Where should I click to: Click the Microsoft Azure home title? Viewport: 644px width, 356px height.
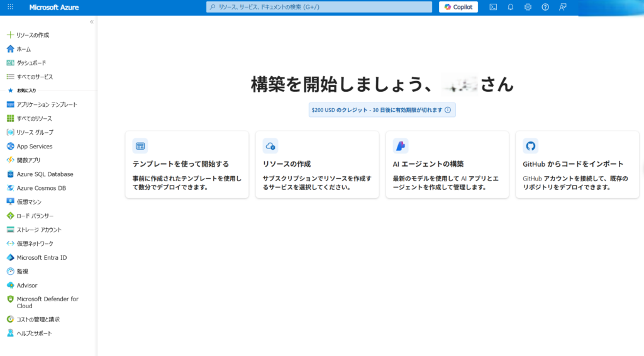(x=54, y=8)
